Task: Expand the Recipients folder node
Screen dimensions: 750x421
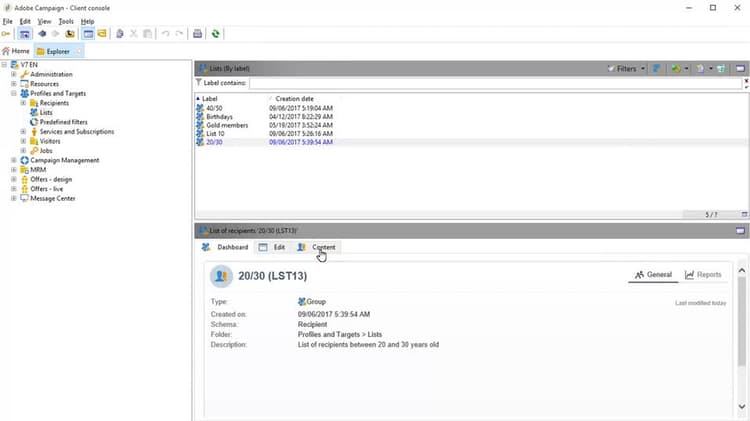Action: (23, 103)
